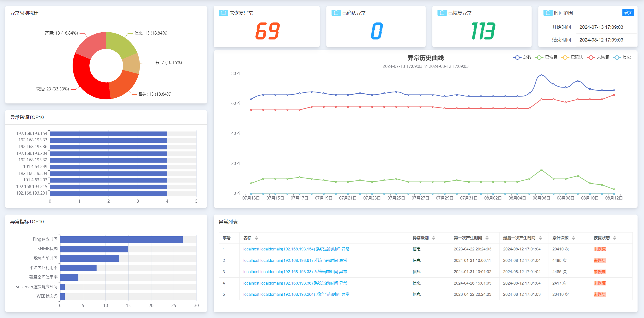Viewport: 644px width, 318px height.
Task: Click the home icon beside 已恢复异常
Action: [442, 13]
